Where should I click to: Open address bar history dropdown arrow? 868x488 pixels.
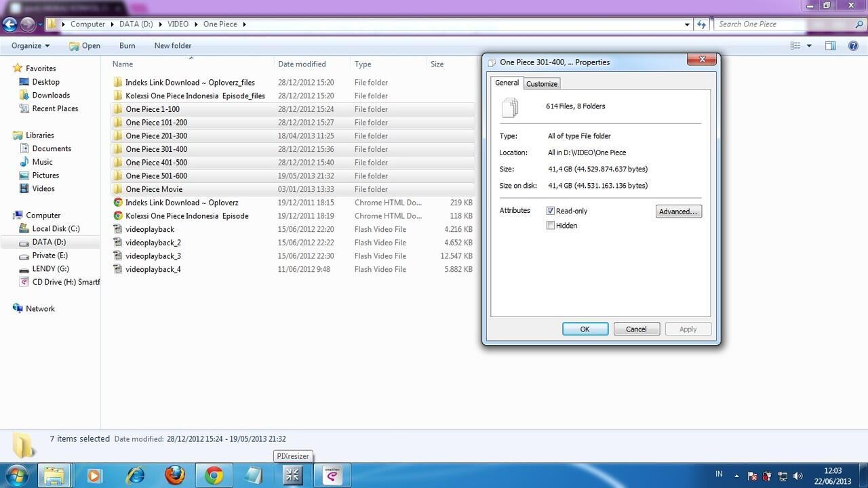coord(688,24)
